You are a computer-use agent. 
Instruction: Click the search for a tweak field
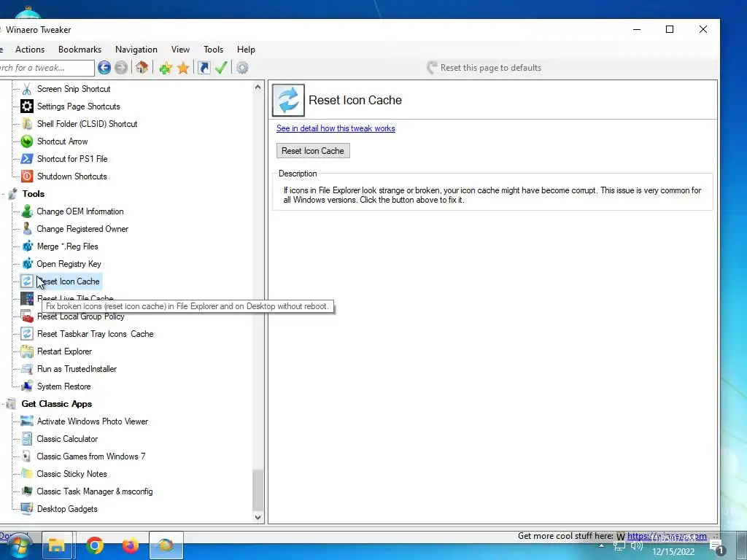pyautogui.click(x=47, y=68)
